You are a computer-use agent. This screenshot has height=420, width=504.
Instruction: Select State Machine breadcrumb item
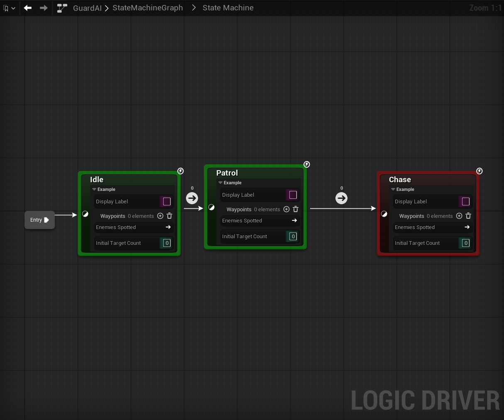[x=228, y=8]
